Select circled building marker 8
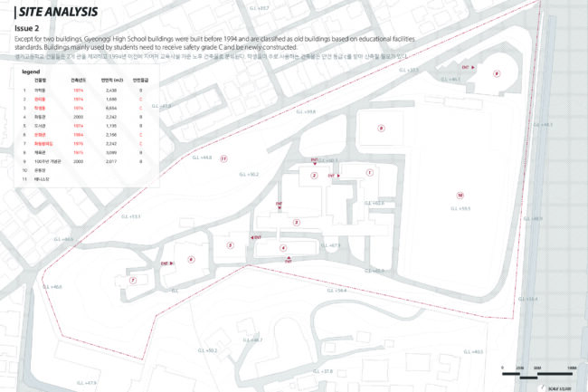The width and height of the screenshot is (588, 392). click(381, 129)
